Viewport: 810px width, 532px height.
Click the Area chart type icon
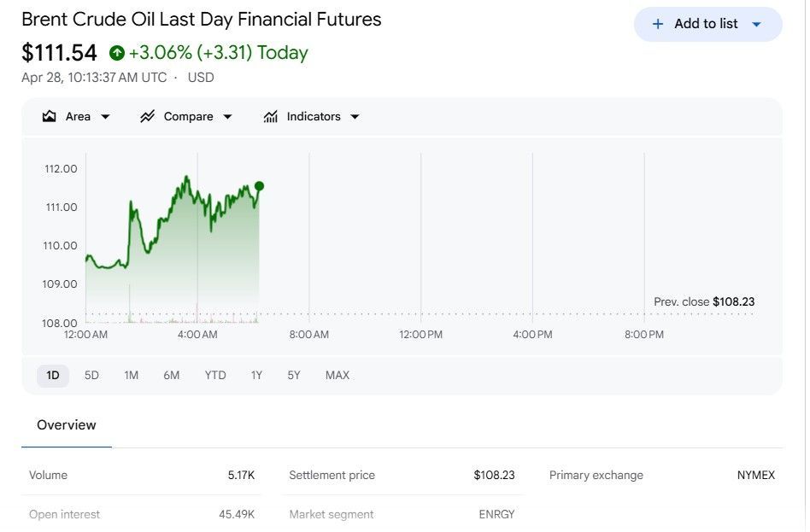(49, 116)
